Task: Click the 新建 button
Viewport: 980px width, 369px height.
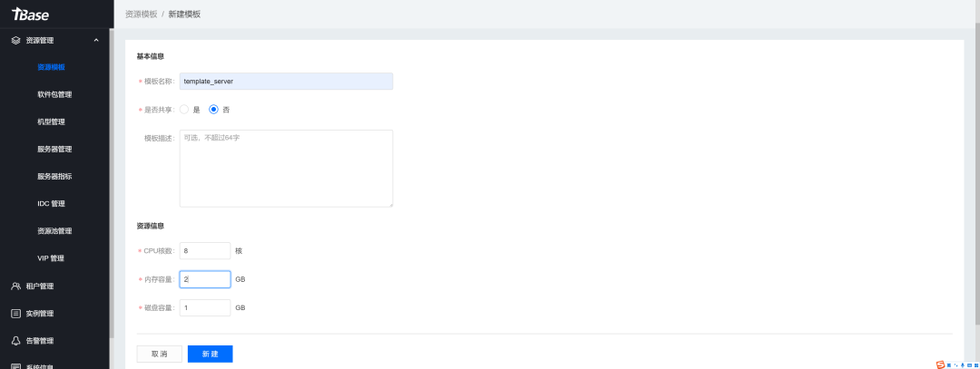Action: click(210, 354)
